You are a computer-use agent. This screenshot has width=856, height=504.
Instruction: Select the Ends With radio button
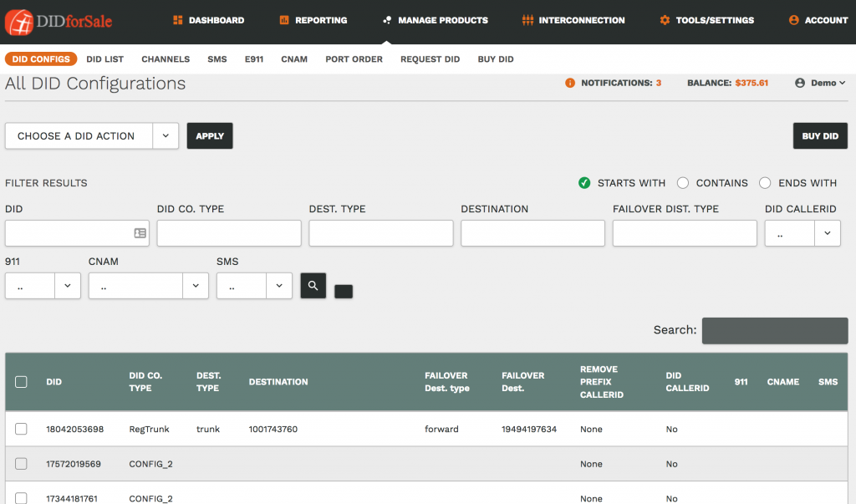(765, 183)
